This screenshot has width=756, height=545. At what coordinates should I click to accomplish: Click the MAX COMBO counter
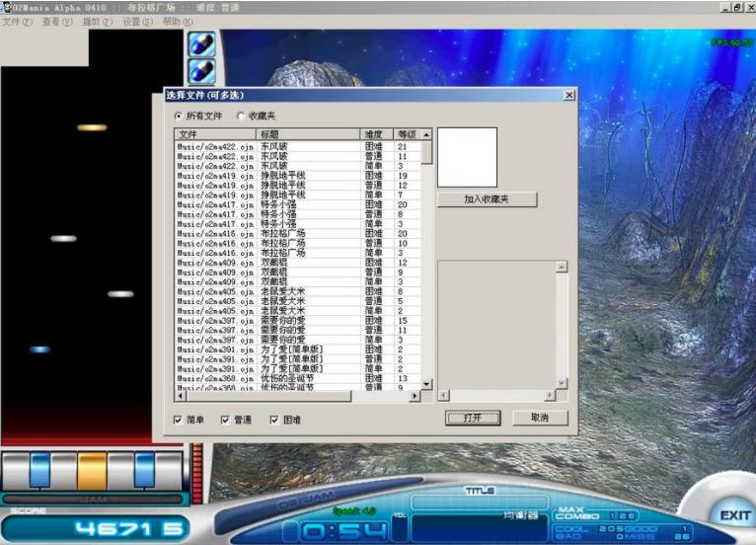click(x=596, y=514)
